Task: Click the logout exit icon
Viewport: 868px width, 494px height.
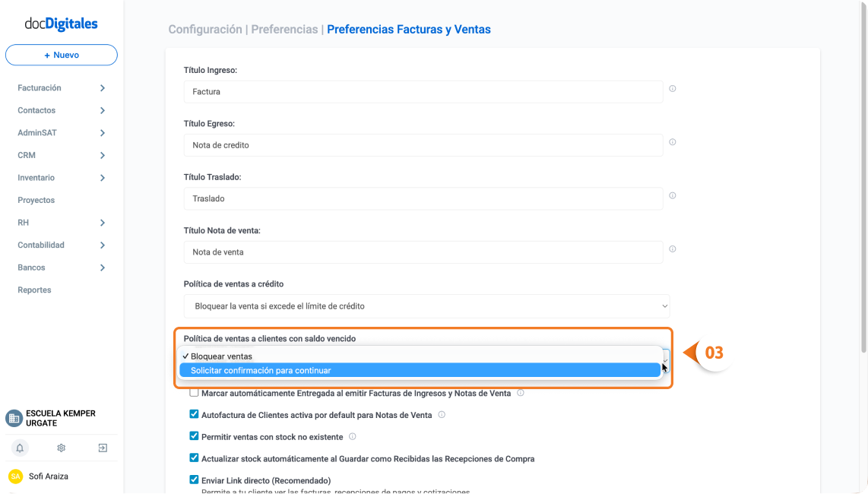Action: tap(103, 448)
